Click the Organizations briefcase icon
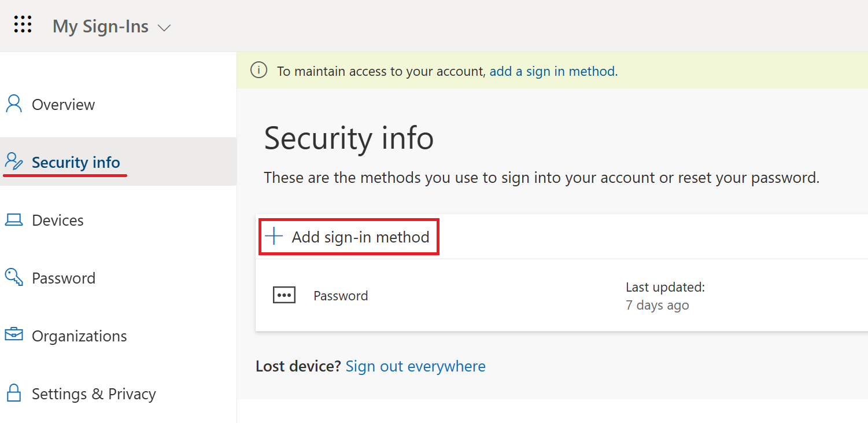The height and width of the screenshot is (423, 868). [14, 335]
